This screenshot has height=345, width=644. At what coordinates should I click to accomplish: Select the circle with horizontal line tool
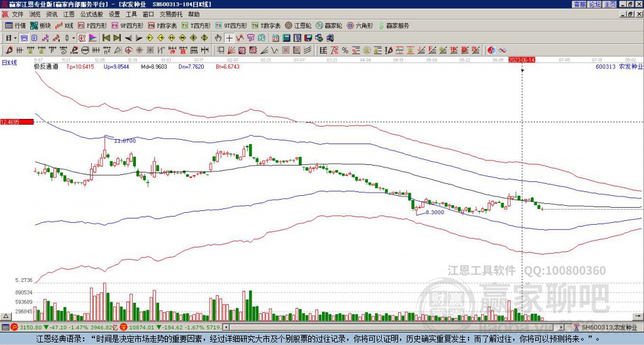tap(85, 50)
